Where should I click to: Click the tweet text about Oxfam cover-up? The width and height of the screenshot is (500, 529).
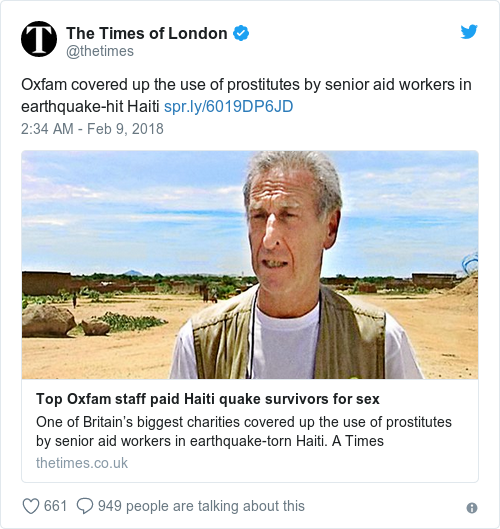(246, 95)
